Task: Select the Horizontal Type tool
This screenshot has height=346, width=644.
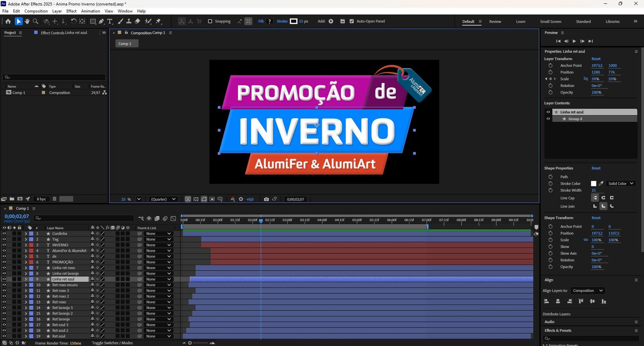Action: click(x=110, y=21)
